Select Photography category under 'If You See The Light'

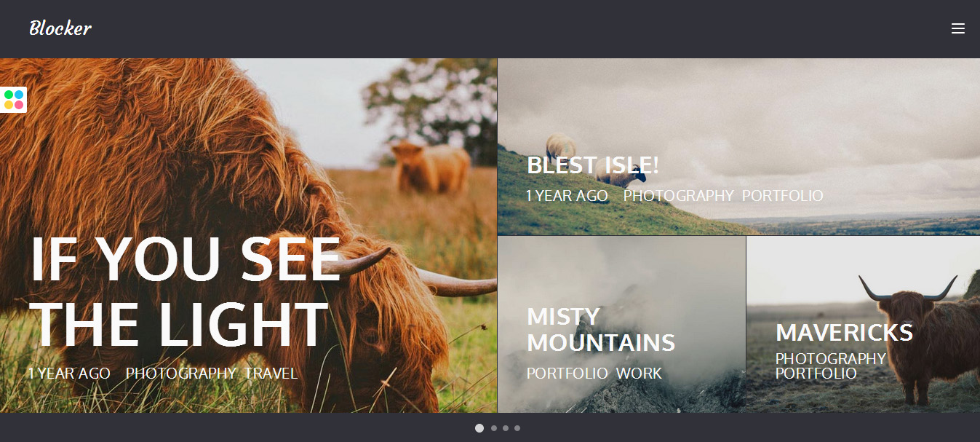[x=181, y=374]
